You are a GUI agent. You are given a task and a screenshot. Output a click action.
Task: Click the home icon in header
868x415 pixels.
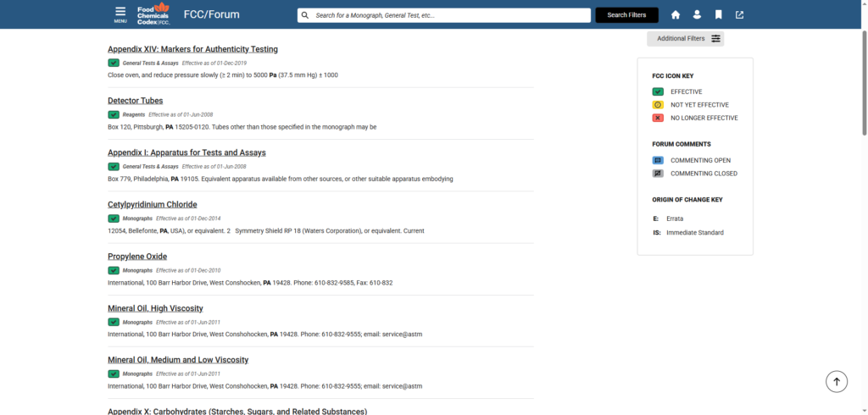[x=676, y=15]
